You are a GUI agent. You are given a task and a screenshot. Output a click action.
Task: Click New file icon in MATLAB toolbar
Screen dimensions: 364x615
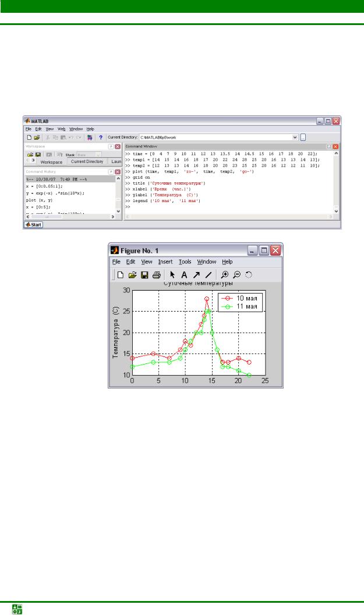coord(29,137)
